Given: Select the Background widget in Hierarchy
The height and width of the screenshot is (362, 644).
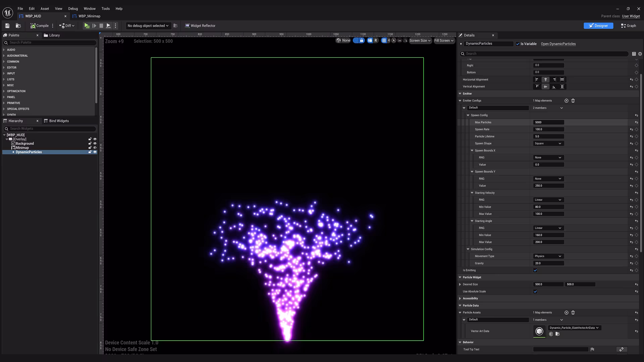Looking at the screenshot, I should pyautogui.click(x=24, y=143).
